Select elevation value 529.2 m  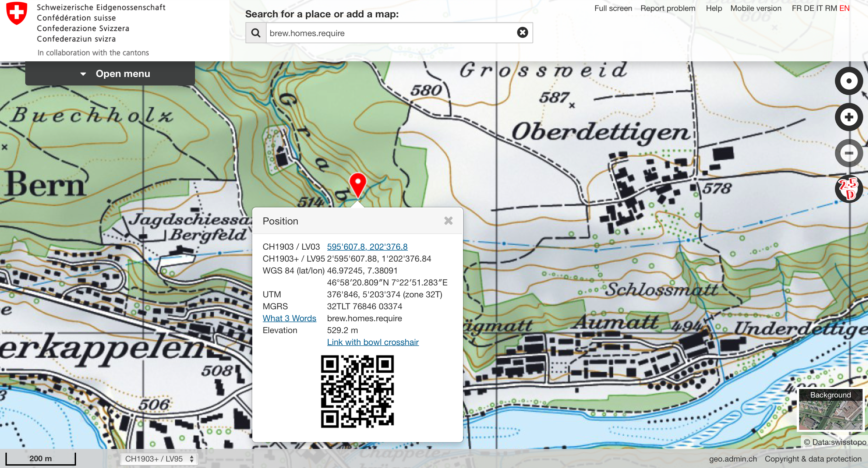(342, 330)
